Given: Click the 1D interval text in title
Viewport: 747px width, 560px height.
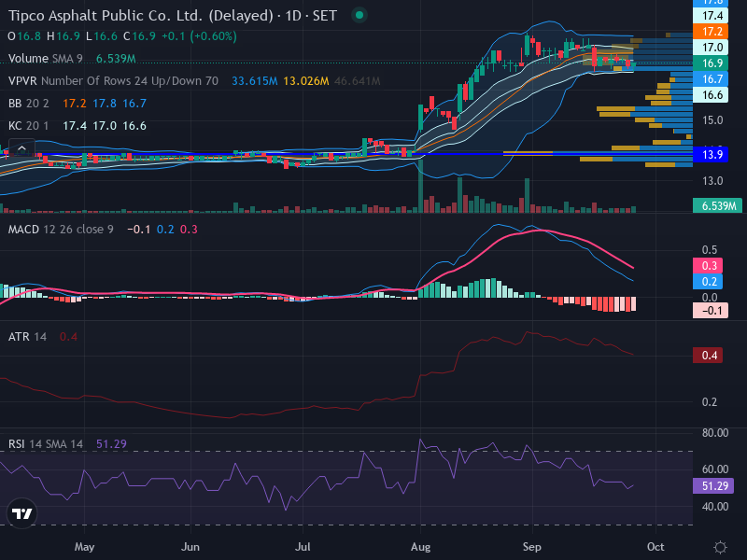Looking at the screenshot, I should click(x=293, y=16).
